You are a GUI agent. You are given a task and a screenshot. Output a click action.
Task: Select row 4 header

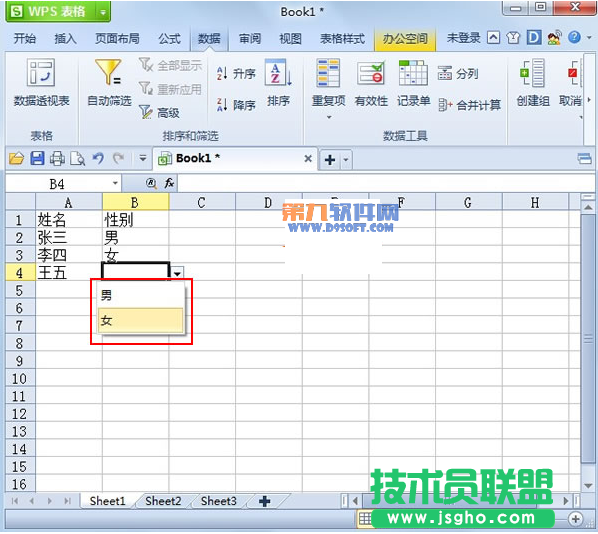tap(20, 272)
